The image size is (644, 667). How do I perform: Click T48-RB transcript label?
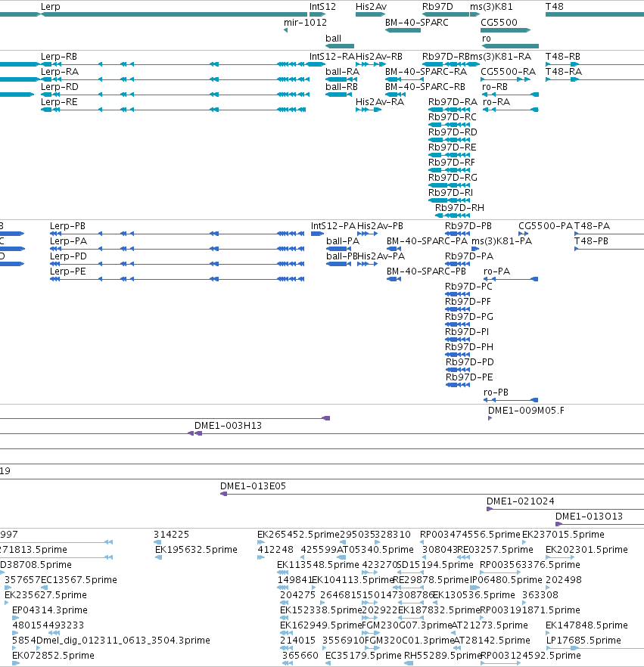click(x=563, y=57)
